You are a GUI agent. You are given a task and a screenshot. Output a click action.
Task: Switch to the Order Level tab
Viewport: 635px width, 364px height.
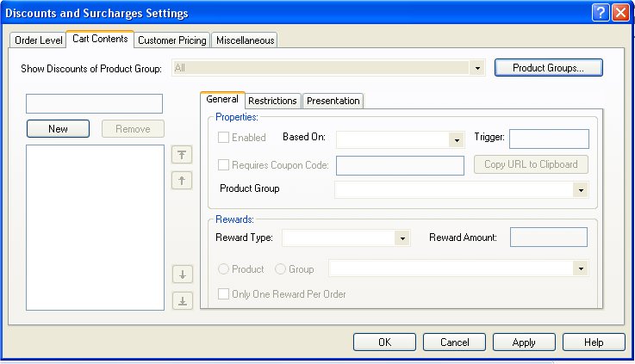[x=39, y=40]
